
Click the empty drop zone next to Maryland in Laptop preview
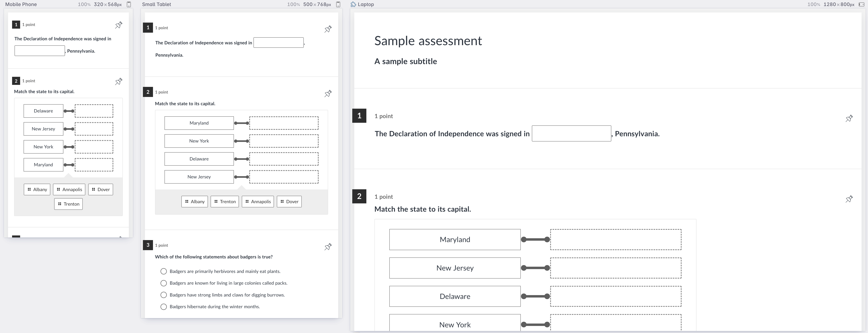(x=616, y=239)
